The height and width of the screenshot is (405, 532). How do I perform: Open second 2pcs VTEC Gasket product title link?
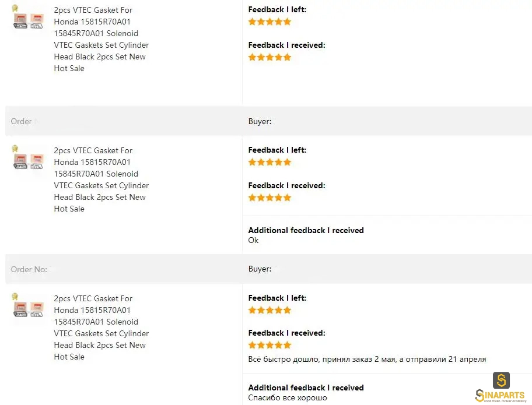point(101,179)
